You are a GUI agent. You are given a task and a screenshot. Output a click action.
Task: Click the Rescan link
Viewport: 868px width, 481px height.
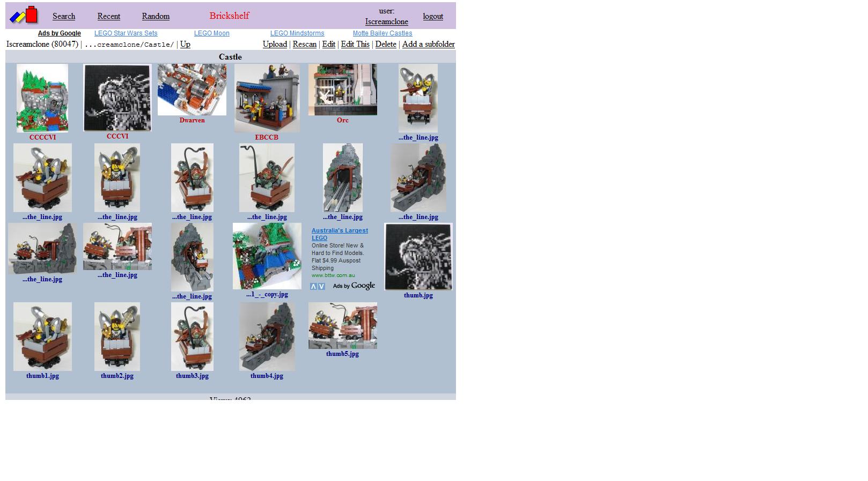click(x=305, y=44)
